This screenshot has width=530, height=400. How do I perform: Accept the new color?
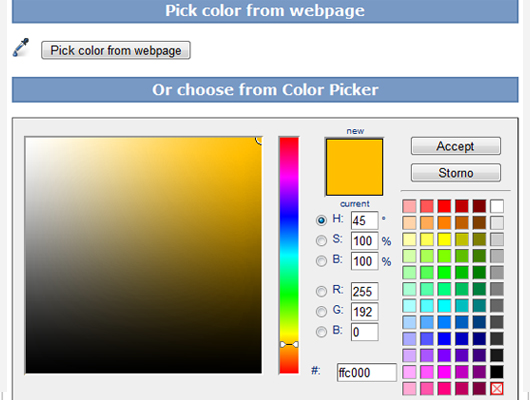coord(456,146)
